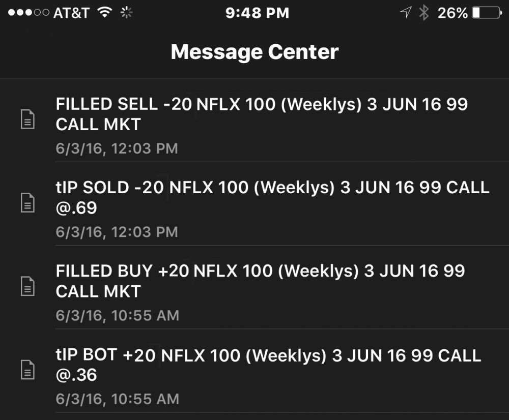Tap document icon beside FILLED BUY message

(x=27, y=286)
